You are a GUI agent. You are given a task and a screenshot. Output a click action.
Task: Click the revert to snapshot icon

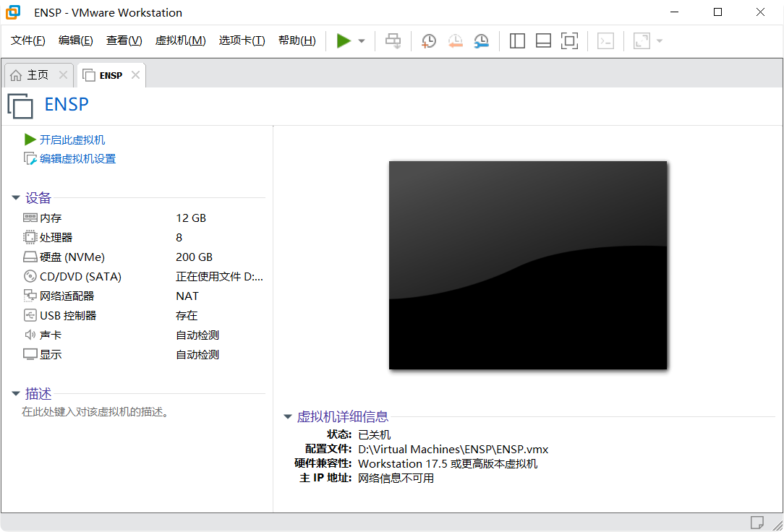[x=455, y=41]
